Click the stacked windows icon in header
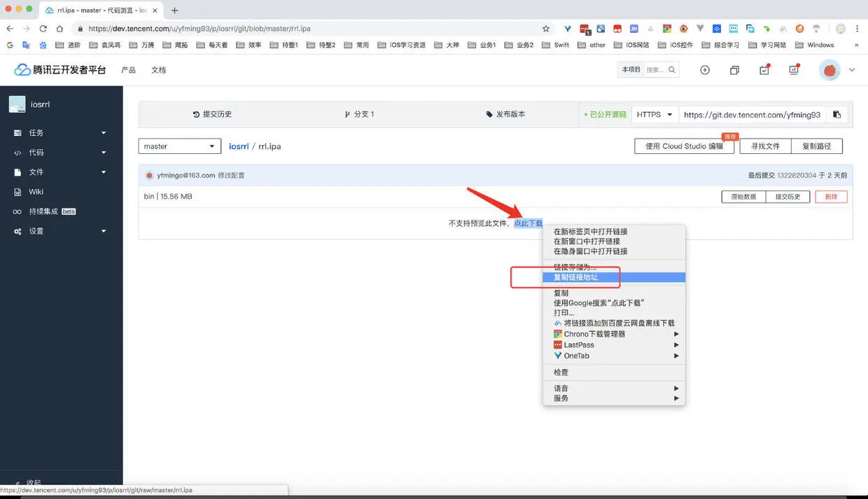The height and width of the screenshot is (499, 868). (x=734, y=70)
